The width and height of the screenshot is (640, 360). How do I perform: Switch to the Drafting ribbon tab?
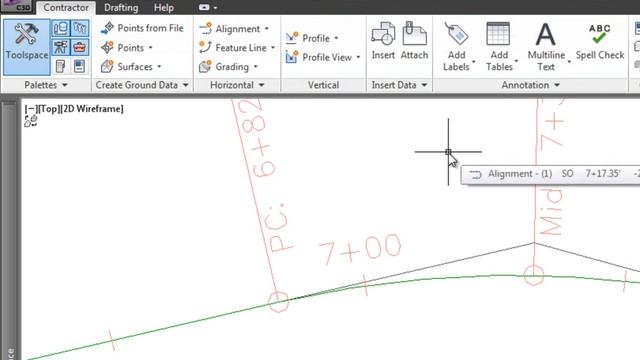click(121, 7)
